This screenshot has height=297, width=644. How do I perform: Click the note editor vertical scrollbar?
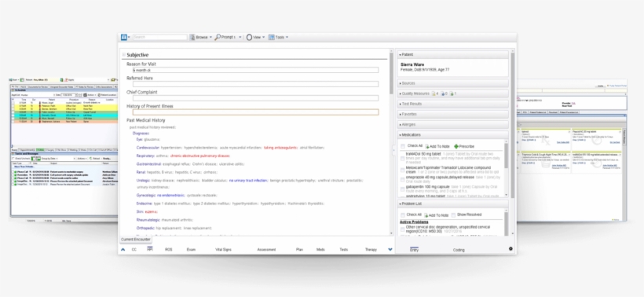click(x=391, y=141)
